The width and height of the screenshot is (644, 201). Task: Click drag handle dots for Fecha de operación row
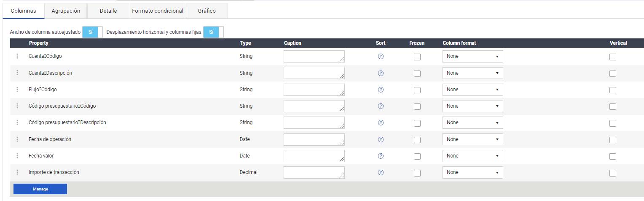(x=17, y=139)
